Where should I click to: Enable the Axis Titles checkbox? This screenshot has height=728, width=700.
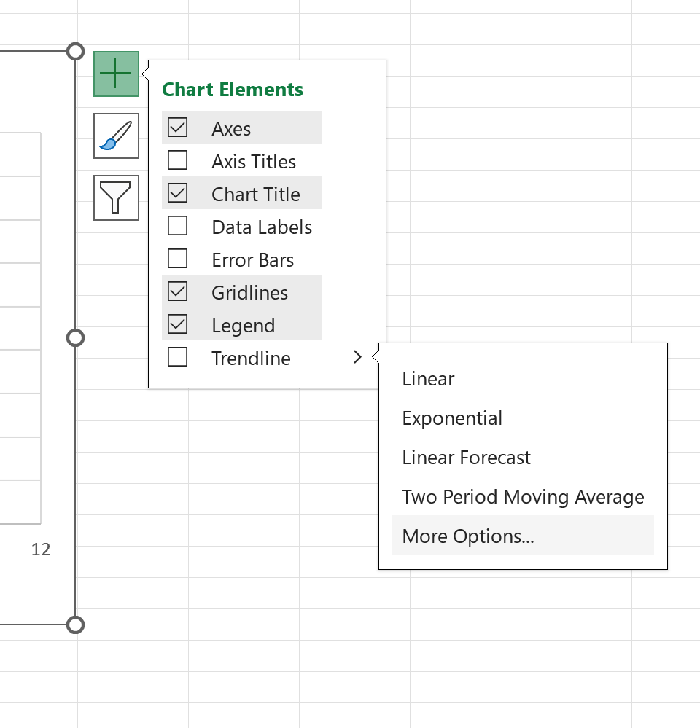[177, 160]
